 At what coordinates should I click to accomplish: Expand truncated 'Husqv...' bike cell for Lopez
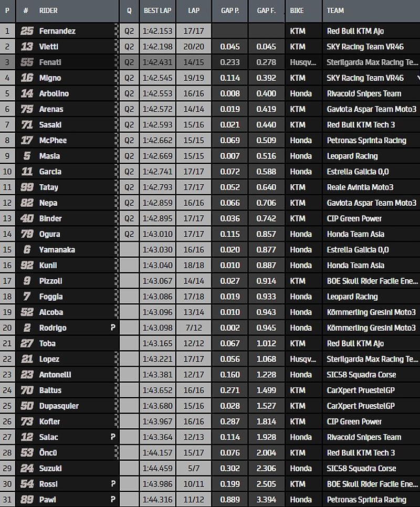303,359
